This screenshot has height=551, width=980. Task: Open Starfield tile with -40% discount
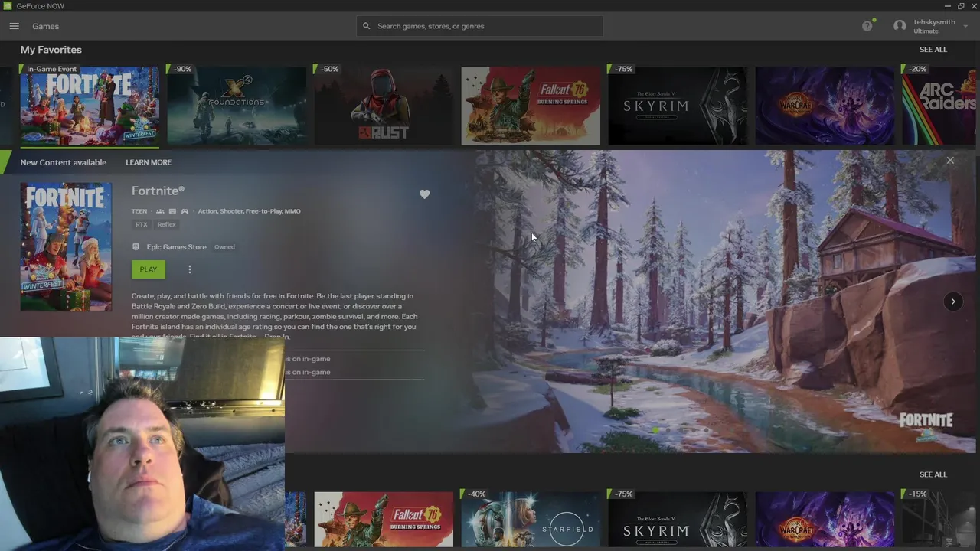(531, 520)
